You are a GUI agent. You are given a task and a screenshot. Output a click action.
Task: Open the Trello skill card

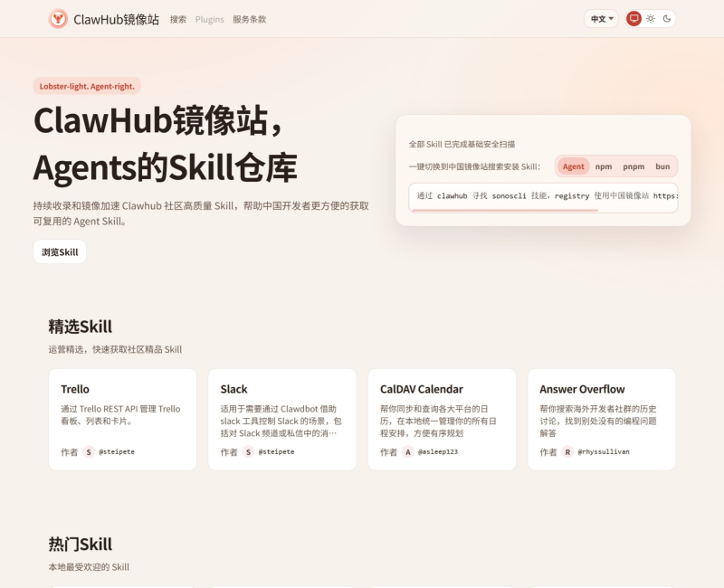coord(122,420)
